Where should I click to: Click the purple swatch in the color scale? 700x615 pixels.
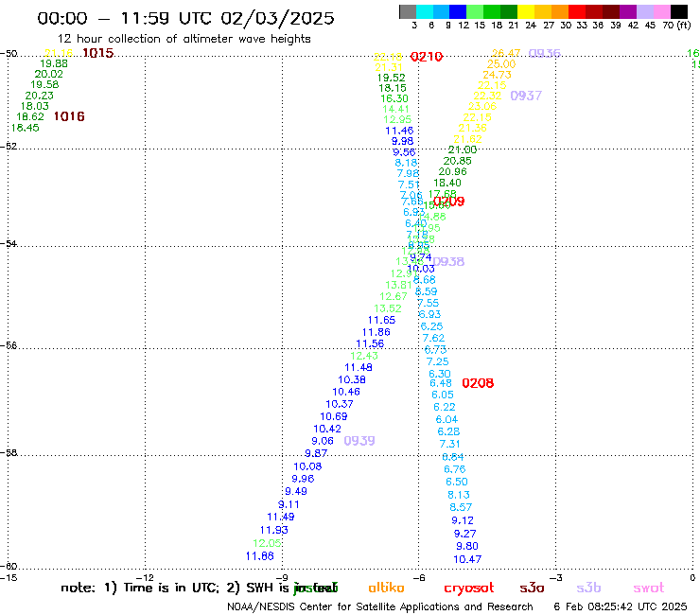pos(628,11)
